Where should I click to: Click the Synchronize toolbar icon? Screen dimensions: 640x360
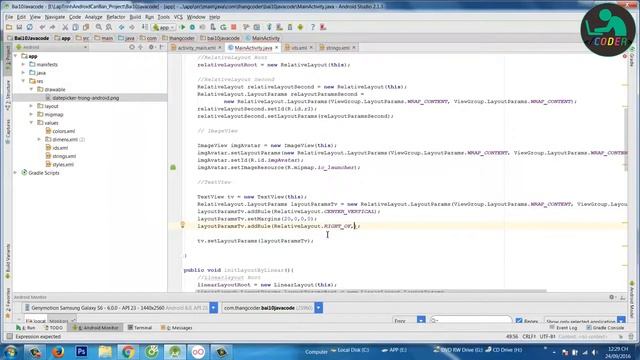(x=29, y=27)
